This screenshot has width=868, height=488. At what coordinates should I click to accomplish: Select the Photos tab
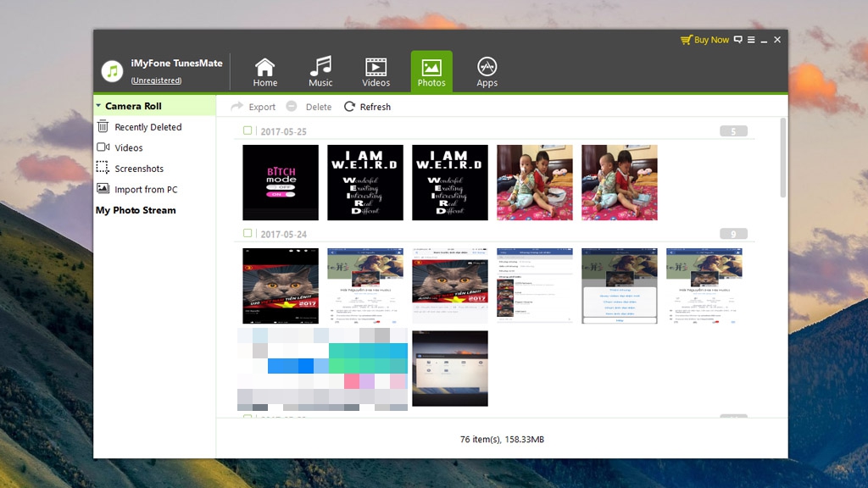431,72
